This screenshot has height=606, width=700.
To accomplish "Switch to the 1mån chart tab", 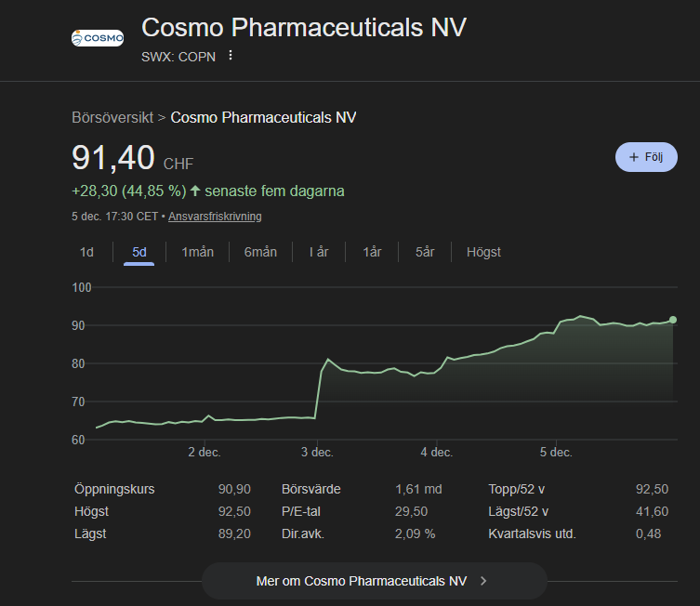I will point(197,252).
